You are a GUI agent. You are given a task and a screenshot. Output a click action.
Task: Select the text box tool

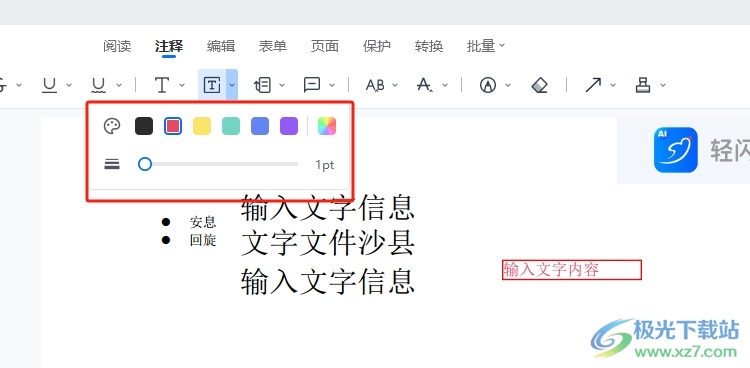pos(212,85)
